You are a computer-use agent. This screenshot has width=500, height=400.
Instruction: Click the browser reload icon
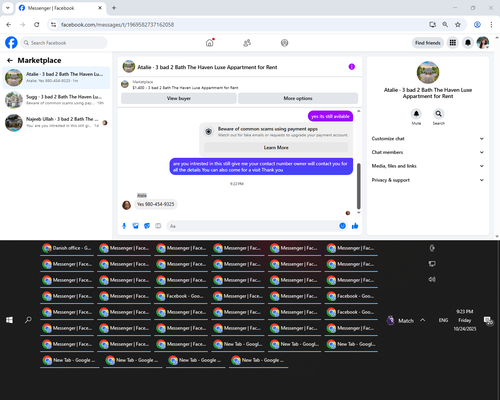[37, 24]
